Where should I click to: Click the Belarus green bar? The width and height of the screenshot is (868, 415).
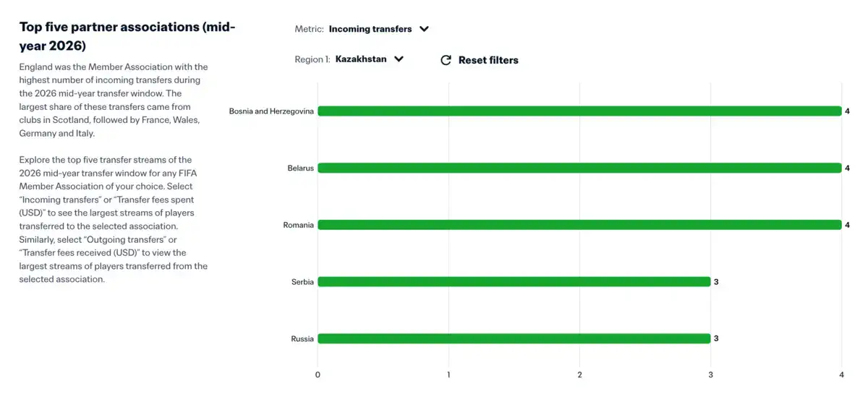coord(579,168)
